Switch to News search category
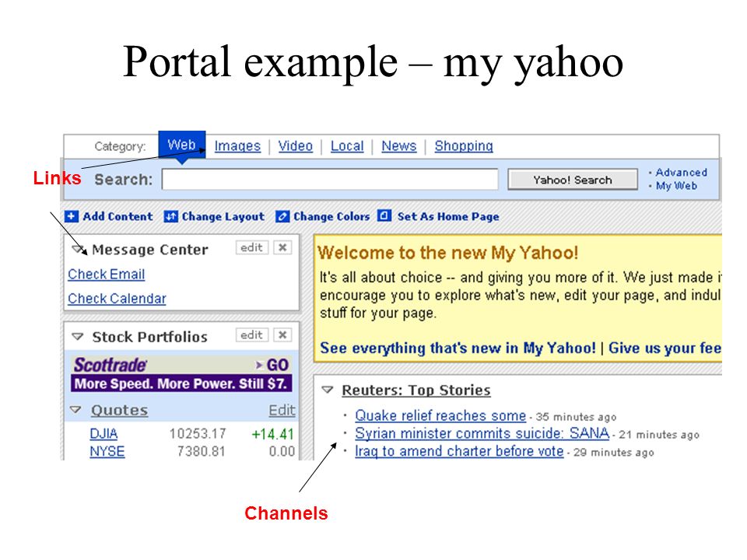 [398, 145]
